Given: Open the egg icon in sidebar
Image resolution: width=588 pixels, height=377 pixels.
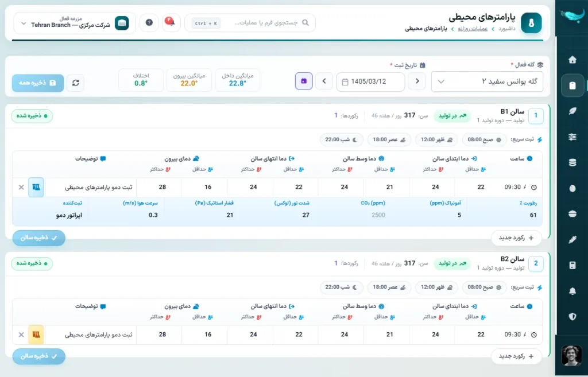Looking at the screenshot, I should (572, 188).
